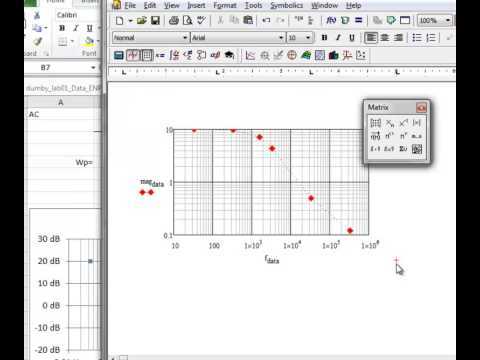Open the Symbolic keyword graduation-cap icon
480x360 pixels.
pyautogui.click(x=229, y=55)
